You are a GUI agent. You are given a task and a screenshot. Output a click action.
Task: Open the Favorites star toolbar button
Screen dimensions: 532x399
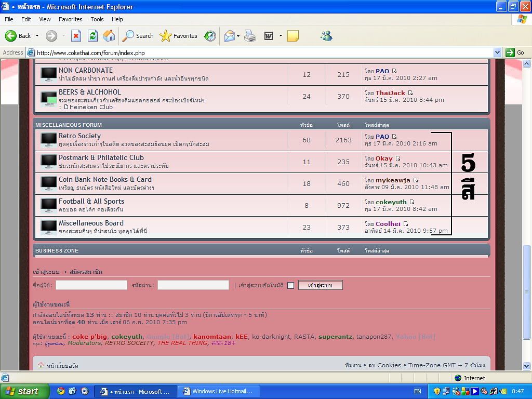(x=179, y=36)
